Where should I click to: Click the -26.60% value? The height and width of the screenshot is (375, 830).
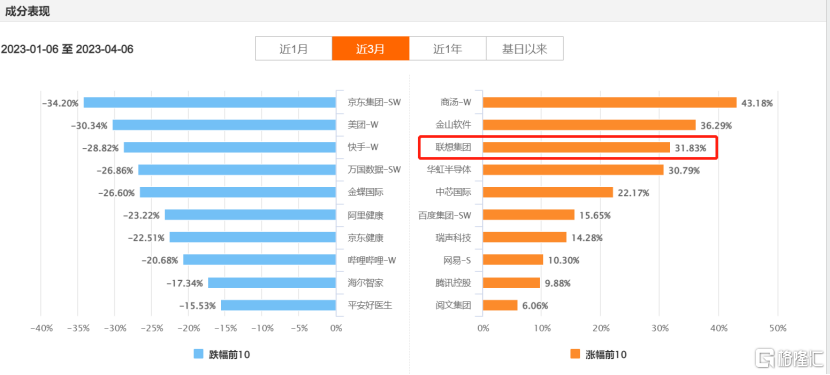click(116, 193)
